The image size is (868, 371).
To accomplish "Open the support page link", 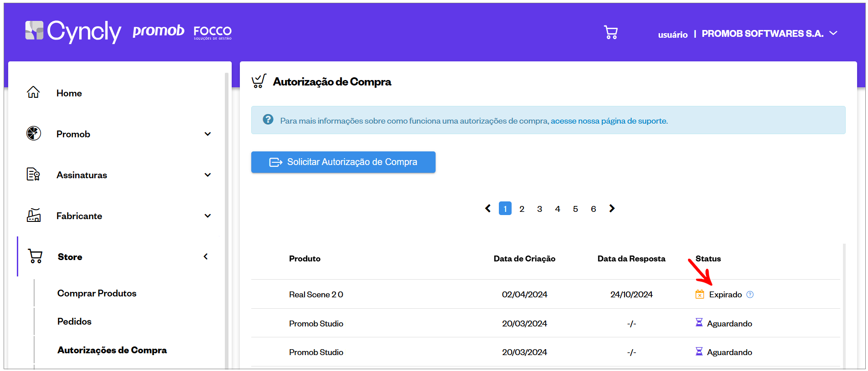I will tap(609, 121).
